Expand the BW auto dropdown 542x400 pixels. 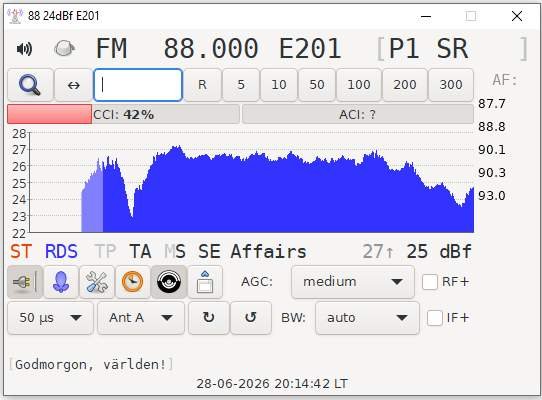click(x=367, y=318)
